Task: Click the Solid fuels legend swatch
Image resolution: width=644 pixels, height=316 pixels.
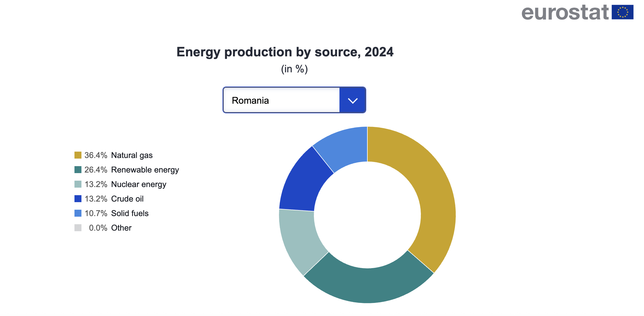Action: [x=78, y=213]
